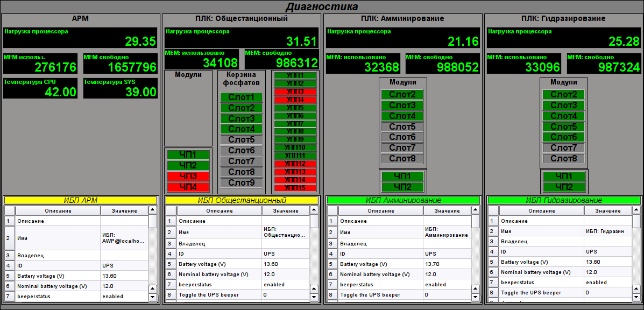The width and height of the screenshot is (644, 310).
Task: Select Слот7 in Гидразирование modules
Action: (563, 148)
